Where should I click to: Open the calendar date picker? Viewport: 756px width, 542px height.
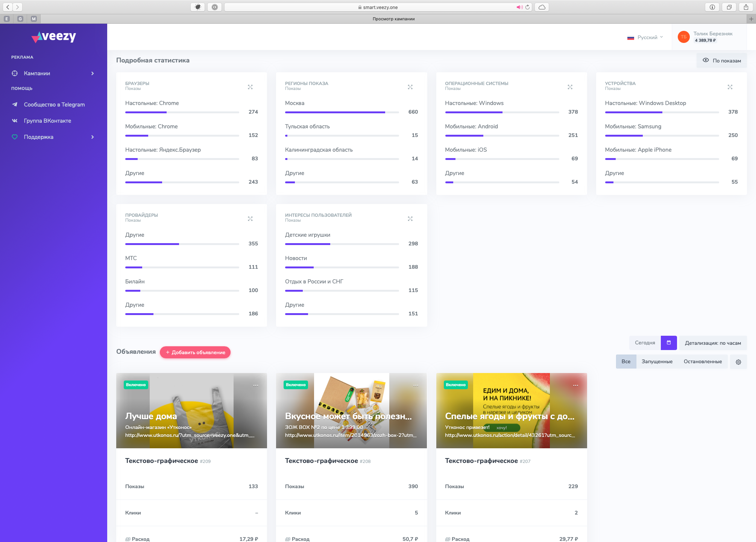[669, 343]
